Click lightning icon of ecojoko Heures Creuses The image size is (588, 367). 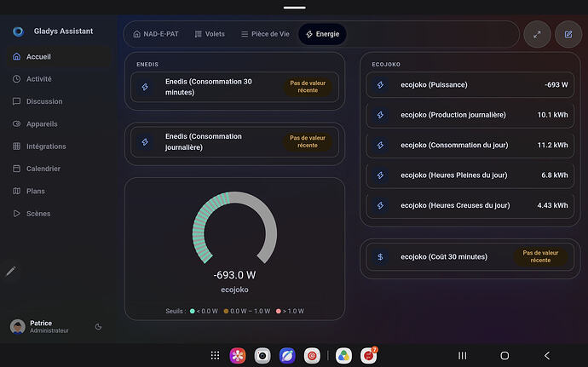click(380, 205)
